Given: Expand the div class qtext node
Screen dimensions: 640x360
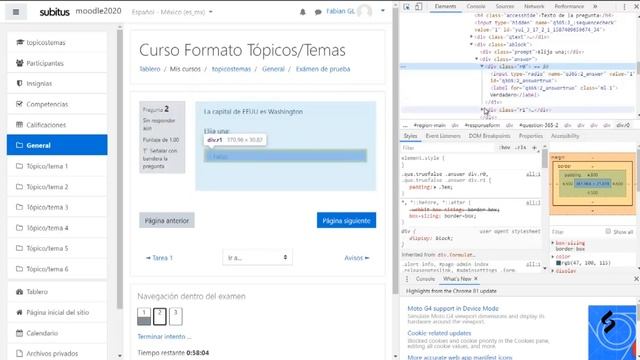Looking at the screenshot, I should pos(471,37).
